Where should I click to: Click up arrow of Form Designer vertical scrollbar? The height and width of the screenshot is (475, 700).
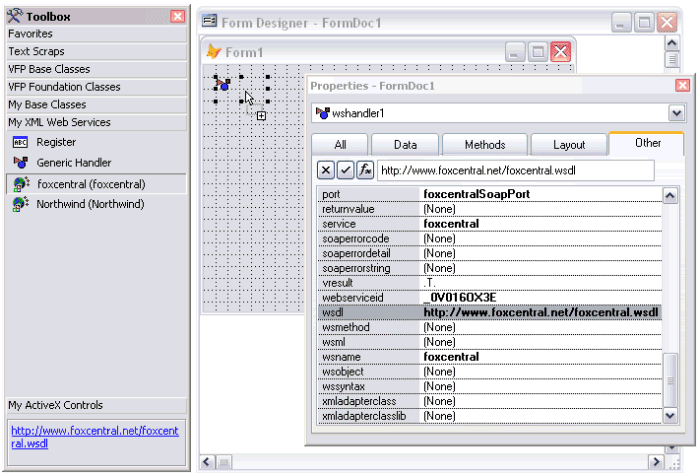tap(671, 43)
